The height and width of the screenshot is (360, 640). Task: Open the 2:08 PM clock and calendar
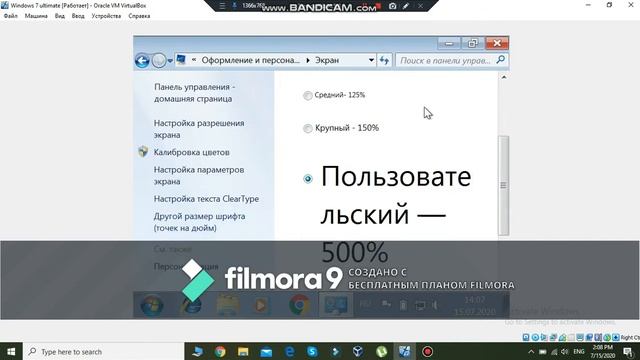[x=602, y=351]
